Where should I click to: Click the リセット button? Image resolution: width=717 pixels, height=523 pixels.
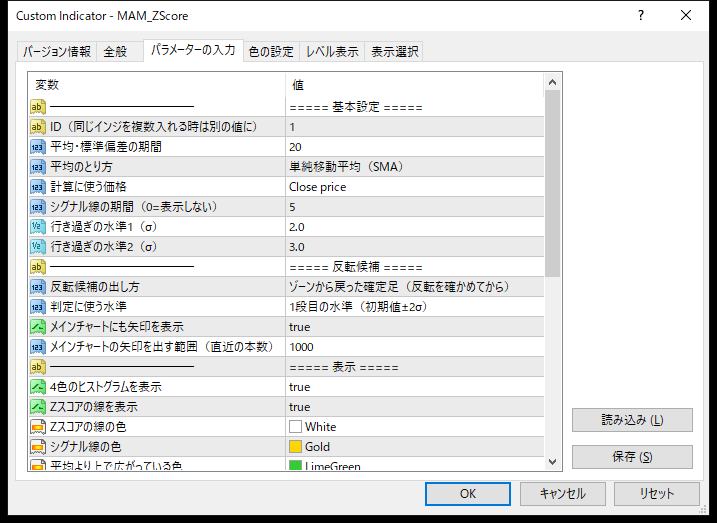click(657, 494)
